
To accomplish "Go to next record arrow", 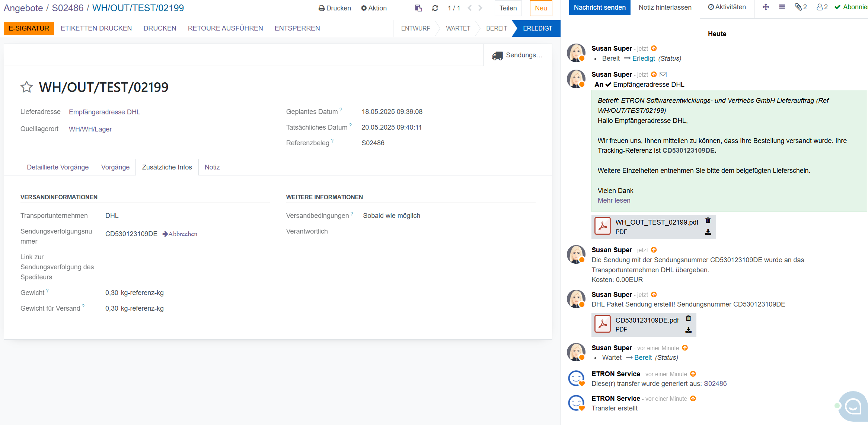I will point(481,8).
